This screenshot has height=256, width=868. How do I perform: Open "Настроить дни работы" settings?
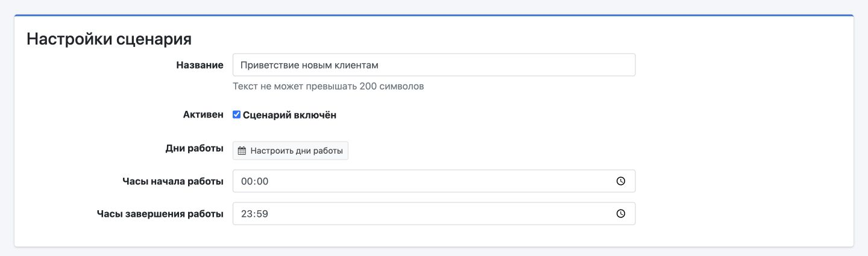click(291, 151)
